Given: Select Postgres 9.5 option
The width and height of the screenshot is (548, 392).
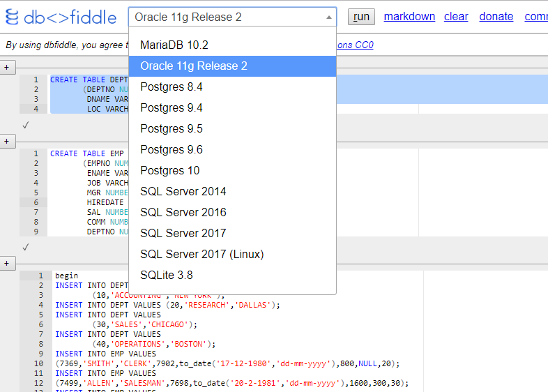Looking at the screenshot, I should 232,128.
